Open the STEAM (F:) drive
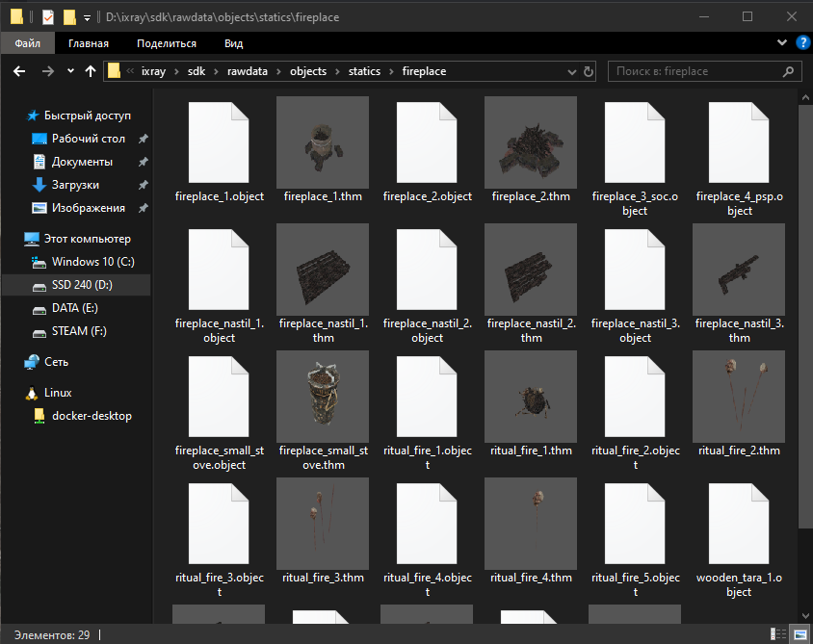The width and height of the screenshot is (813, 644). tap(79, 331)
